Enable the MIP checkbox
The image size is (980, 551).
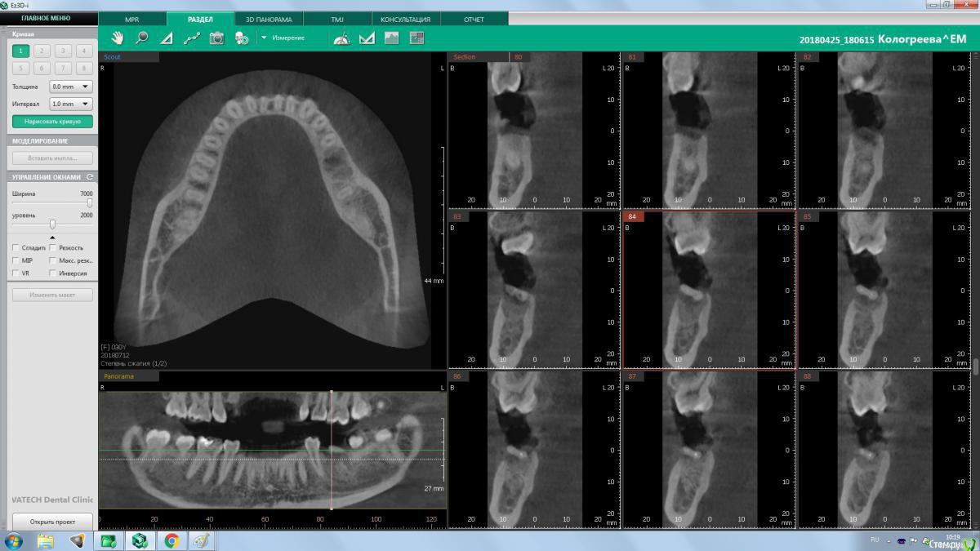coord(16,260)
